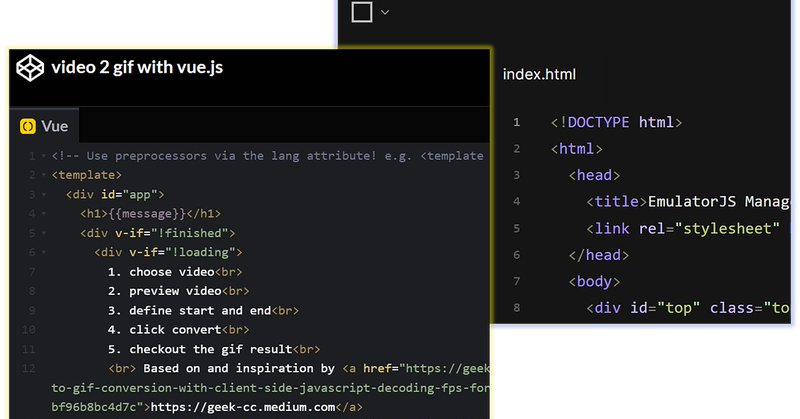This screenshot has width=800, height=419.
Task: Click the index.html file name
Action: pyautogui.click(x=539, y=75)
